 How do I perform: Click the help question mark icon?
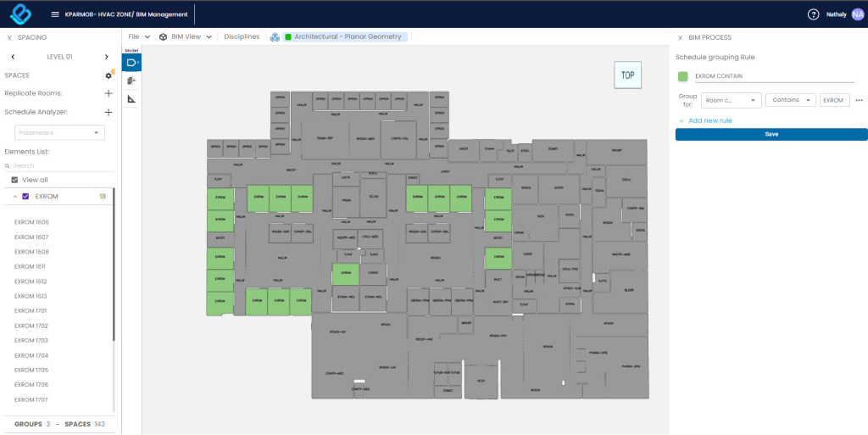pos(813,14)
